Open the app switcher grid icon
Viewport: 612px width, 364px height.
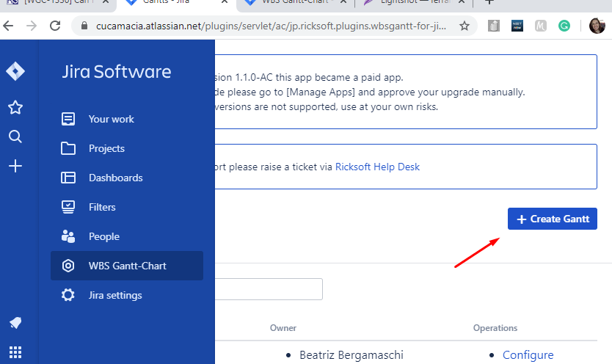15,352
